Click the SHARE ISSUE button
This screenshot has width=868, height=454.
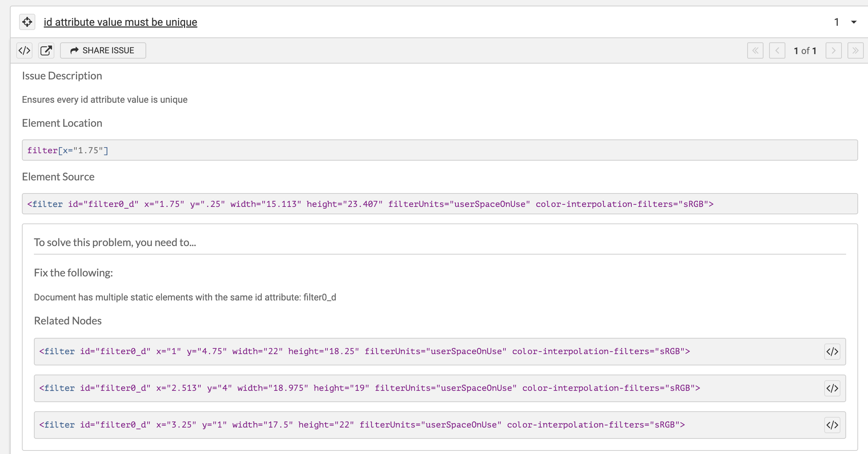(103, 50)
